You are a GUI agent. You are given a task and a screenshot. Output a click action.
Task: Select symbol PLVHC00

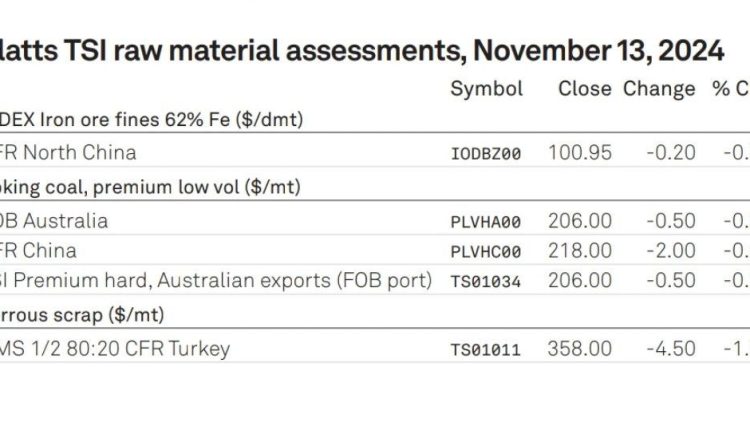tap(485, 252)
